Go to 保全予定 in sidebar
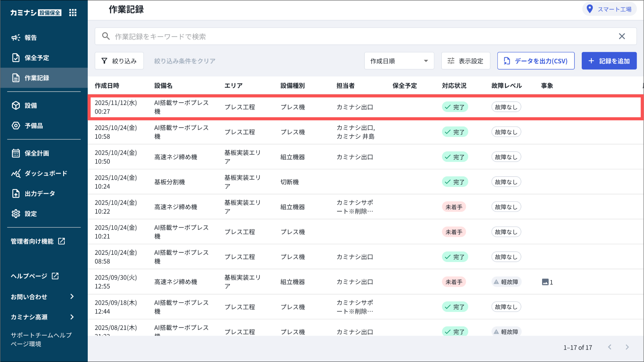644x362 pixels. tap(37, 58)
